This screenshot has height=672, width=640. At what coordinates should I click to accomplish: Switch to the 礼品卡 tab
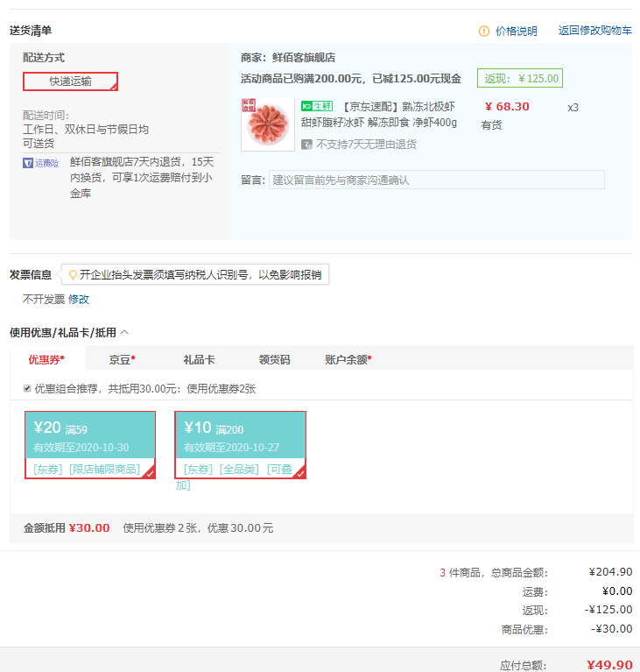199,359
